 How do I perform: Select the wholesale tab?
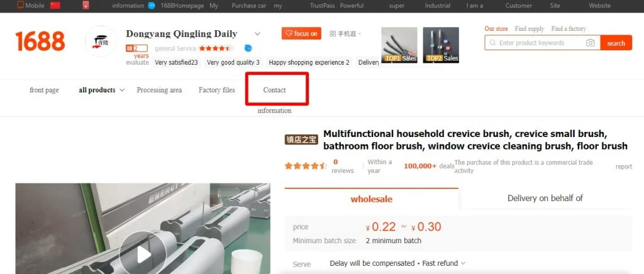coord(371,199)
